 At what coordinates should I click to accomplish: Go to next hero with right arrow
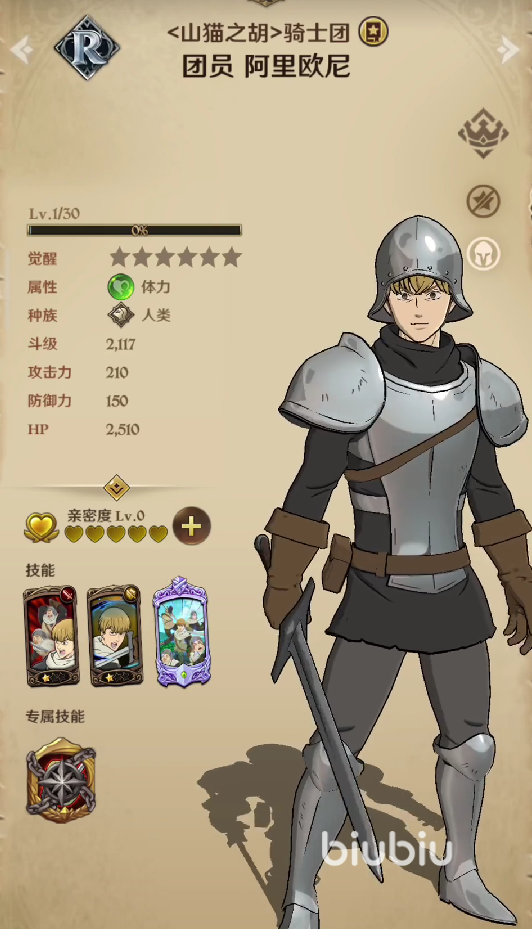tap(508, 50)
